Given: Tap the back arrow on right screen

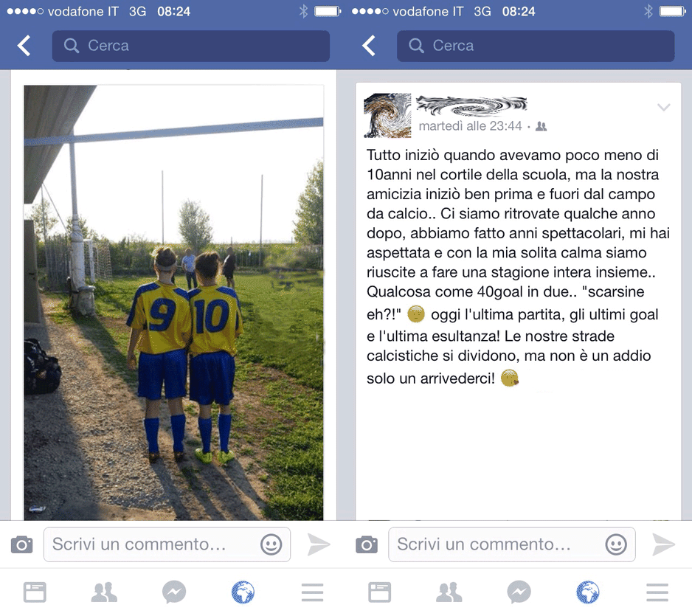Looking at the screenshot, I should click(369, 46).
